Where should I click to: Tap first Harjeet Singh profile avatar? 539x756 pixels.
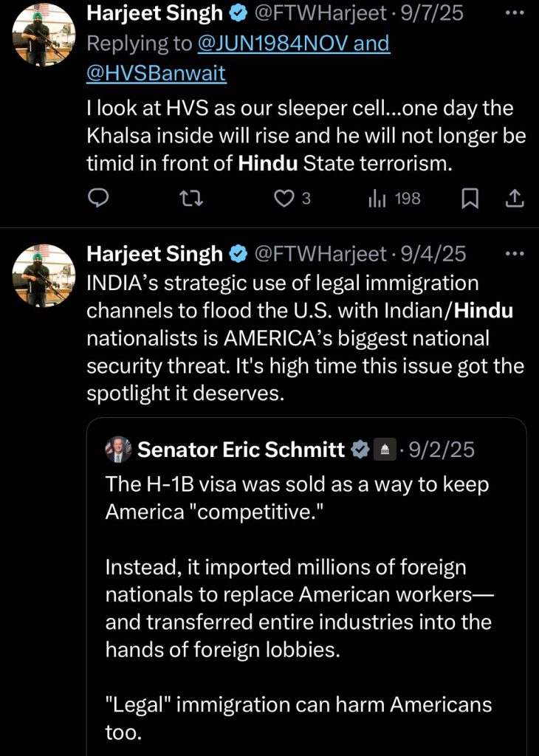coord(44,32)
